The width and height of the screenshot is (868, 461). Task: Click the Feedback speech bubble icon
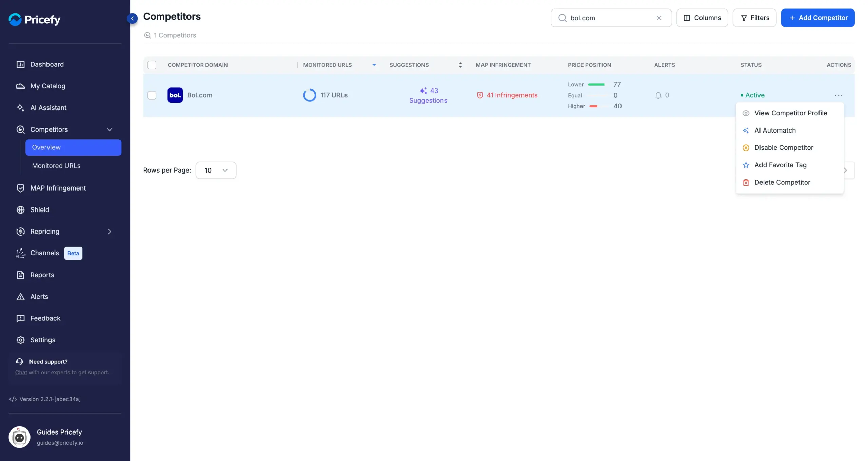[x=21, y=318]
